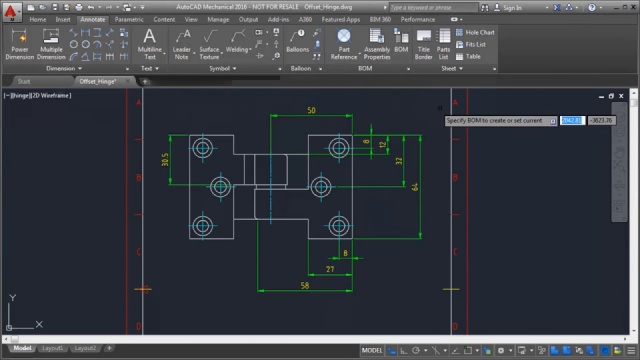Insert a Title Border
The image size is (640, 360).
(x=424, y=44)
